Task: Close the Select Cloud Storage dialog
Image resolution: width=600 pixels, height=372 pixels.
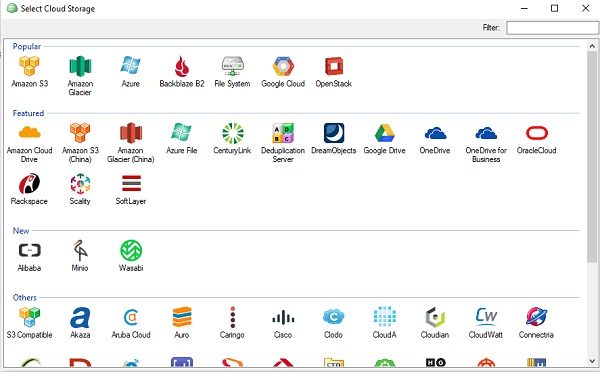Action: (585, 8)
